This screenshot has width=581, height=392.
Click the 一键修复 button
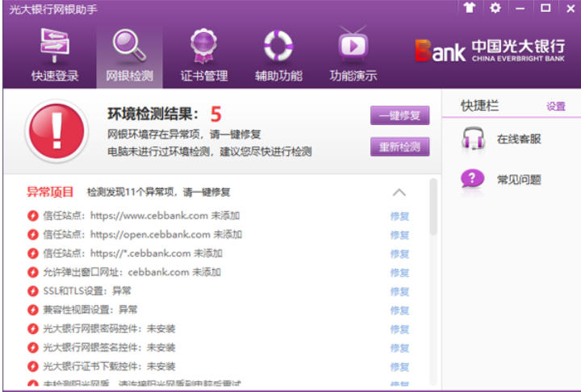tap(399, 115)
